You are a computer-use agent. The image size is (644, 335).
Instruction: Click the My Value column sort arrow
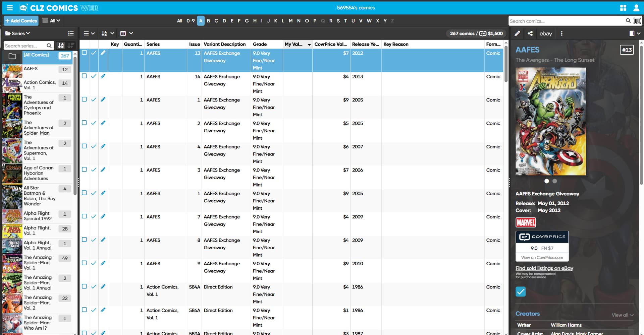coord(309,45)
